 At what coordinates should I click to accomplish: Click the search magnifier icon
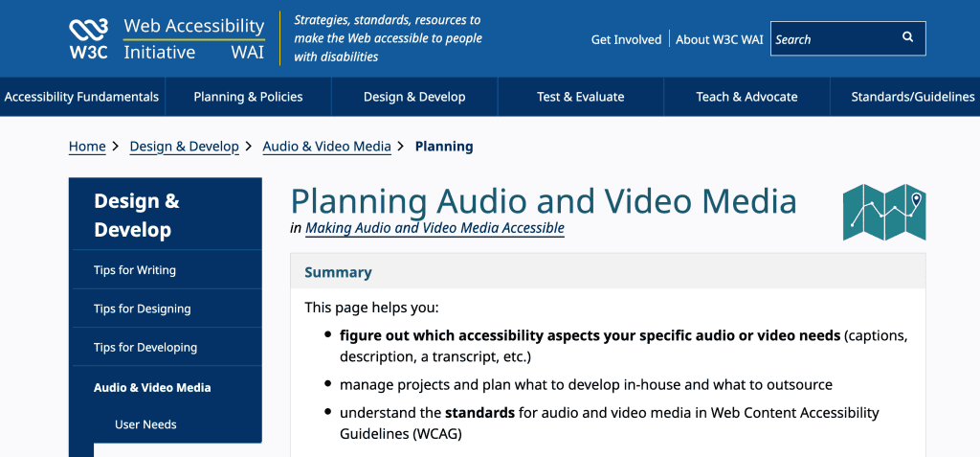coord(907,37)
